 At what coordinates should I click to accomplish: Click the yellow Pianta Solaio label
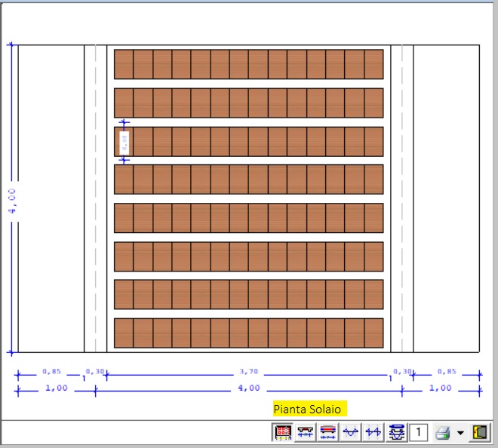309,409
